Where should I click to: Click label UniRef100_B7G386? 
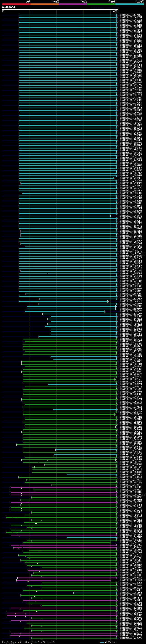pyautogui.click(x=131, y=595)
